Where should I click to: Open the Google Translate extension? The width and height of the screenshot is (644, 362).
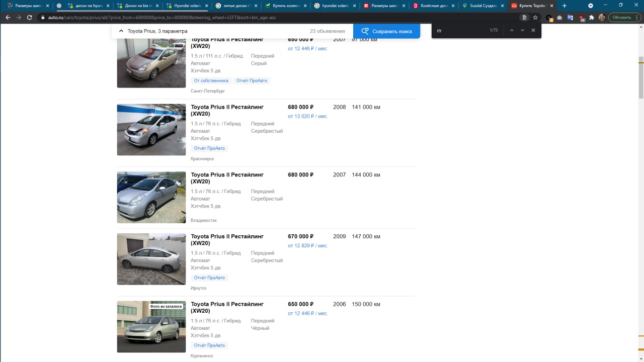[571, 17]
